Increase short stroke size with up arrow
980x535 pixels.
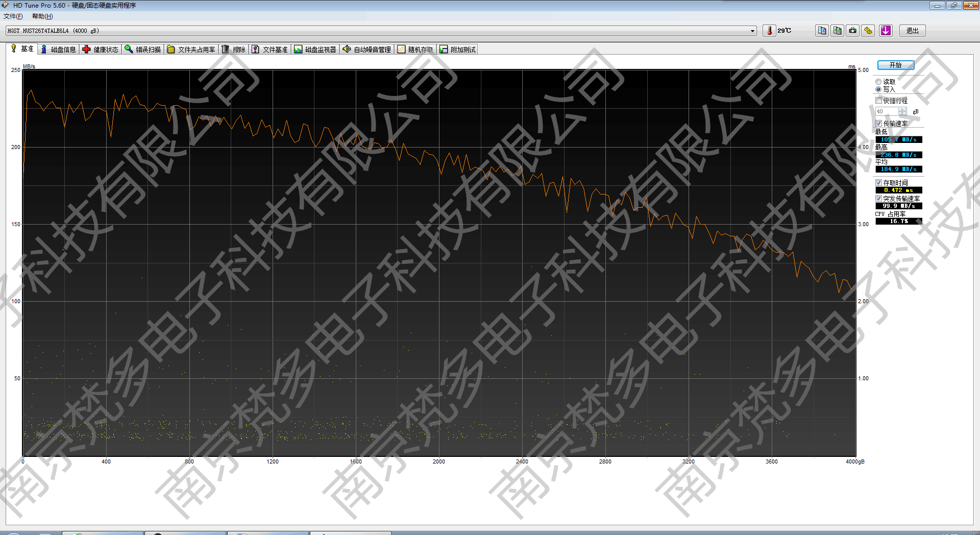902,109
